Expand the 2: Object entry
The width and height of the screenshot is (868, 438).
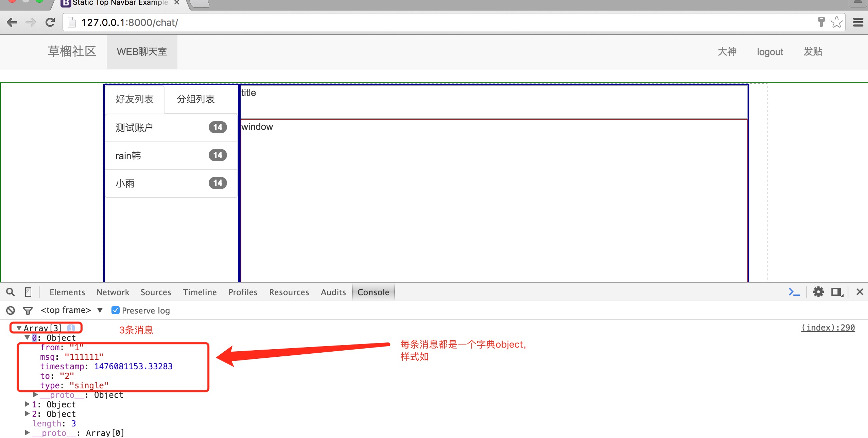tap(27, 414)
